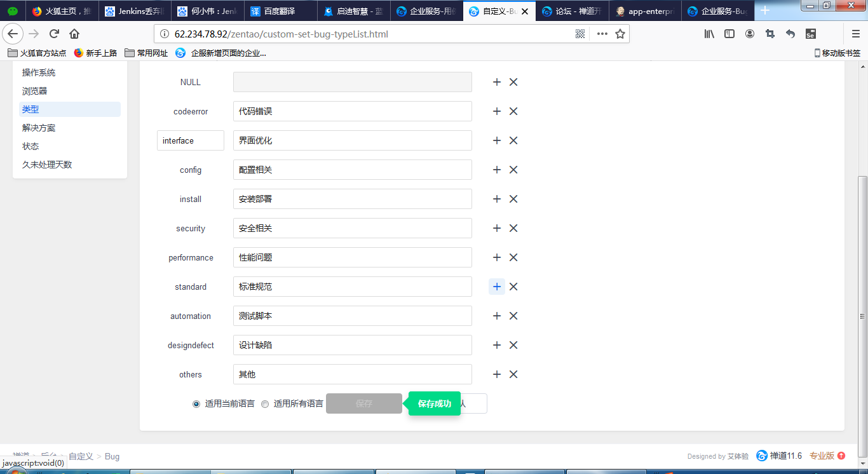
Task: Click the greyed 保存 button
Action: tap(364, 403)
